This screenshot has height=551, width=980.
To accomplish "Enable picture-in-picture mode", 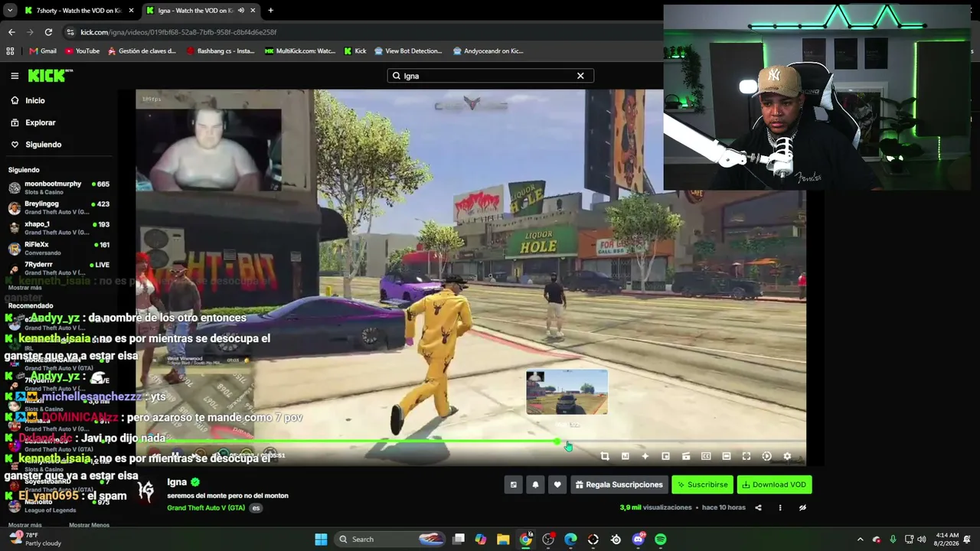I will [x=665, y=456].
